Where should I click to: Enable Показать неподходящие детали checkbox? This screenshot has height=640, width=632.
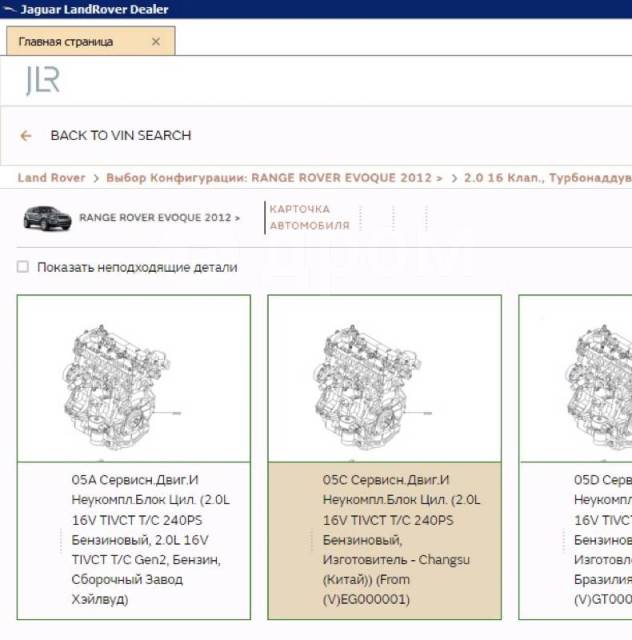[23, 268]
